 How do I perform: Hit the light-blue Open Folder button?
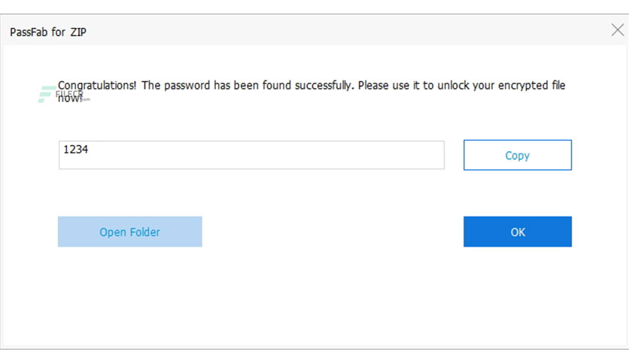[130, 232]
